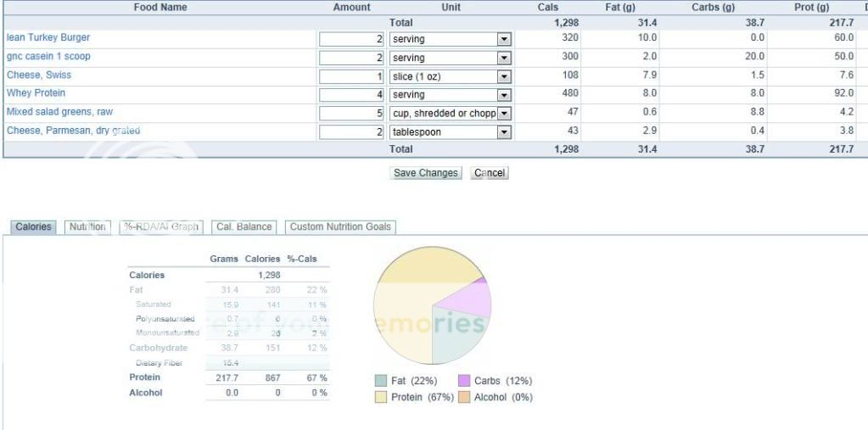This screenshot has width=868, height=430.
Task: Open unit dropdown for Swiss Cheese
Action: coord(504,76)
